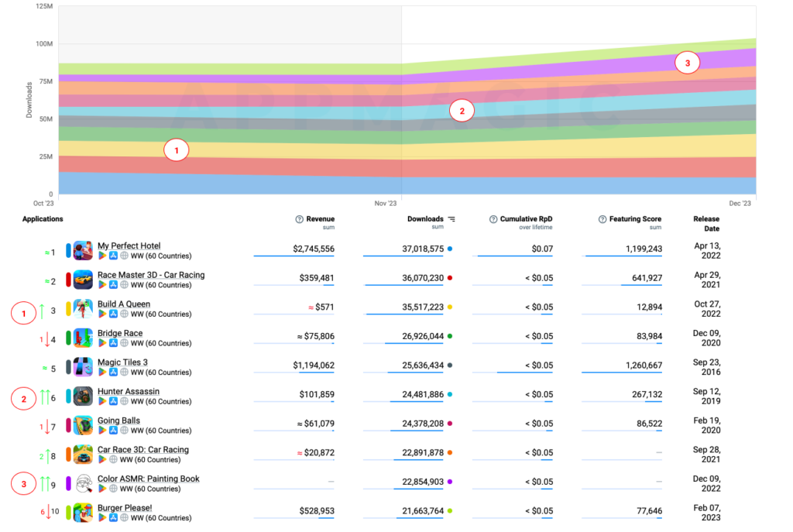Sort table by Revenue column header

click(320, 219)
